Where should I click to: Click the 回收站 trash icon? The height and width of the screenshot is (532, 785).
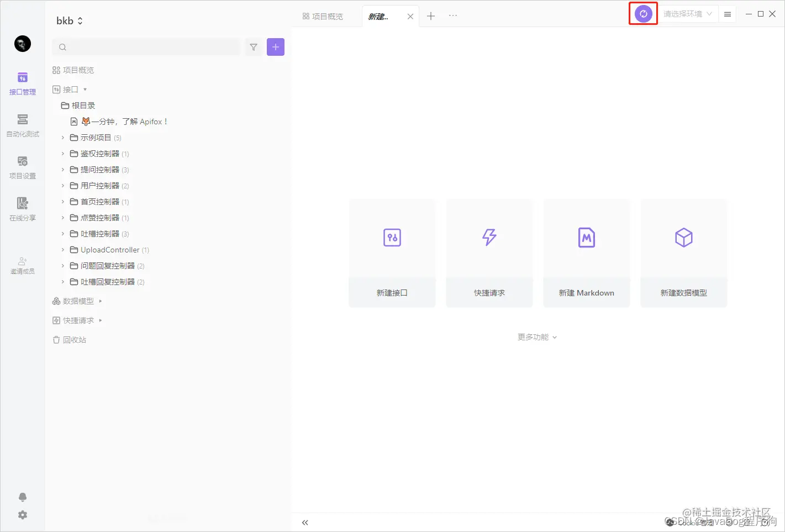[x=56, y=340]
